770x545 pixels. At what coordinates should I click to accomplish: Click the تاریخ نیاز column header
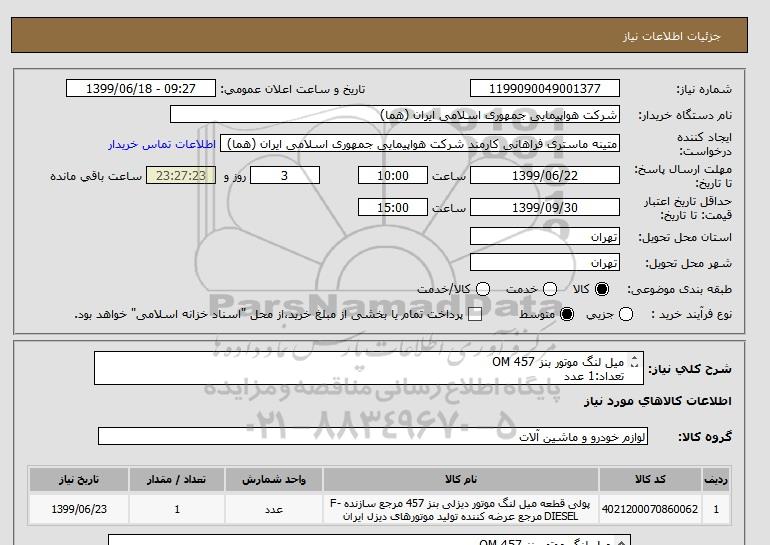(x=79, y=480)
